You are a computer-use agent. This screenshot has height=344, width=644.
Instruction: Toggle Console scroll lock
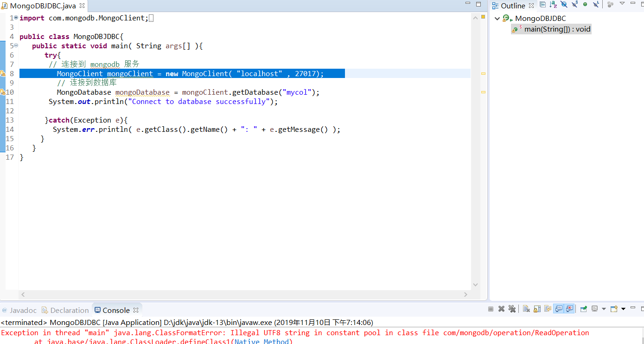pyautogui.click(x=537, y=309)
